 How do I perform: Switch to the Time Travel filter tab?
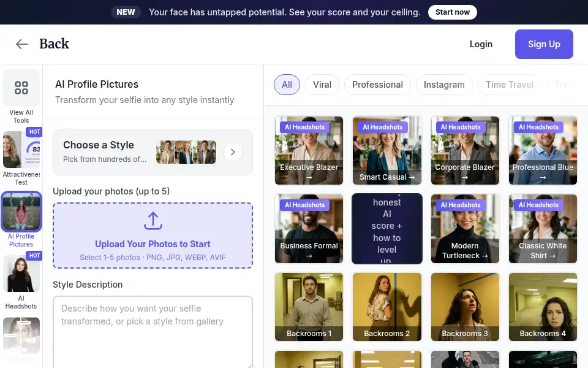[x=509, y=85]
